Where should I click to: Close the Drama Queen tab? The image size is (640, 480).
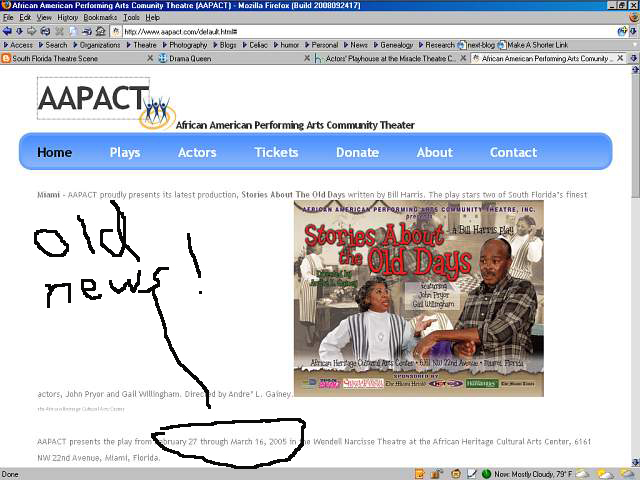(x=307, y=58)
